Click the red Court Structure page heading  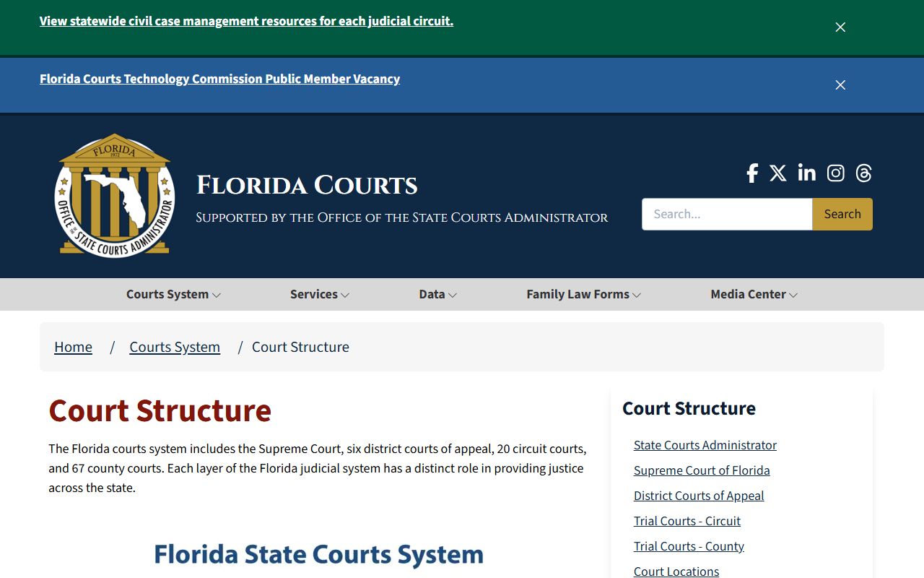click(160, 410)
